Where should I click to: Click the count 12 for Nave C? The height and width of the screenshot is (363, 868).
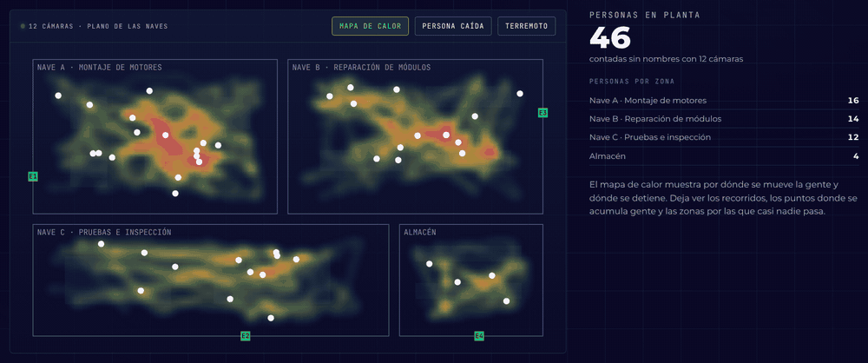(x=853, y=137)
